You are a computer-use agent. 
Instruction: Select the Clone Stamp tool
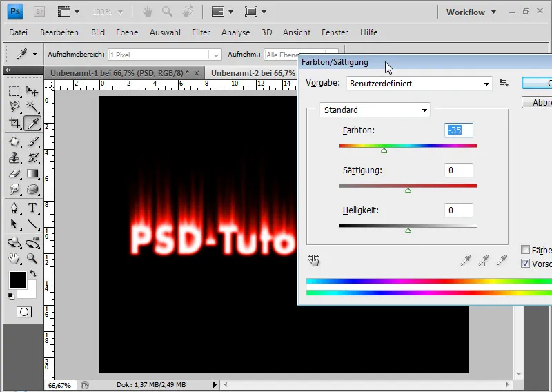tap(14, 158)
